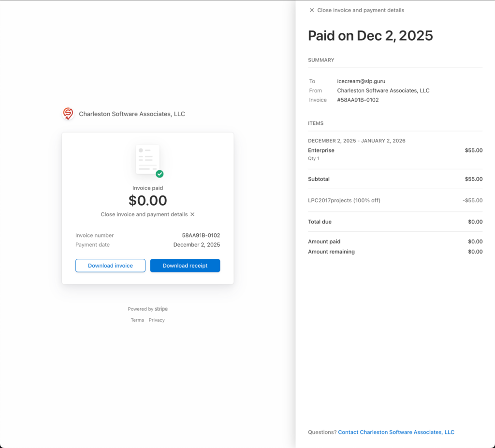495x448 pixels.
Task: Click the Stripe logo in the footer
Action: point(161,309)
